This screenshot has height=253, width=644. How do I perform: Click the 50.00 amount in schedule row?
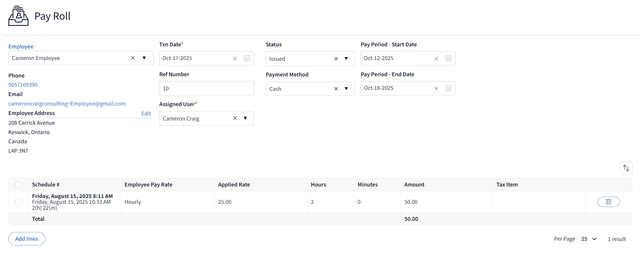tap(411, 202)
